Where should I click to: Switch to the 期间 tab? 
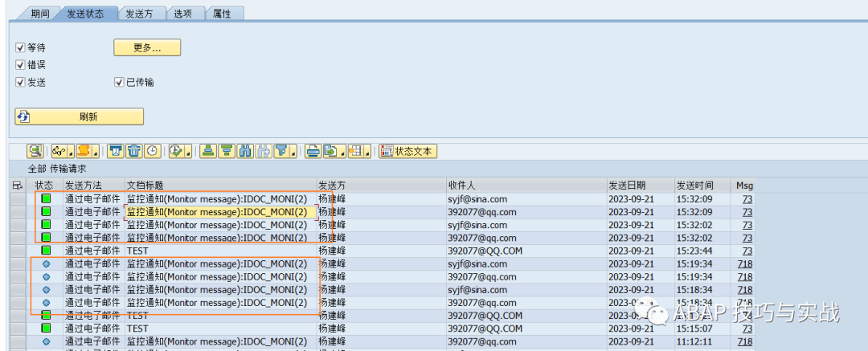(x=40, y=14)
